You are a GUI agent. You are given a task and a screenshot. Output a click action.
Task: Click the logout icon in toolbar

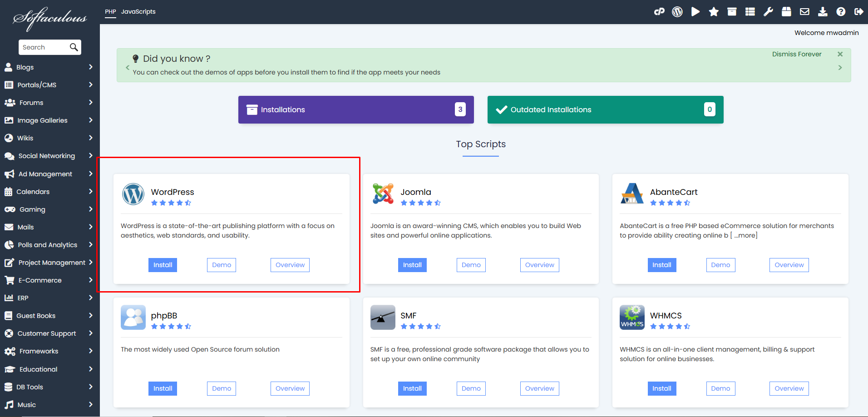pos(858,12)
